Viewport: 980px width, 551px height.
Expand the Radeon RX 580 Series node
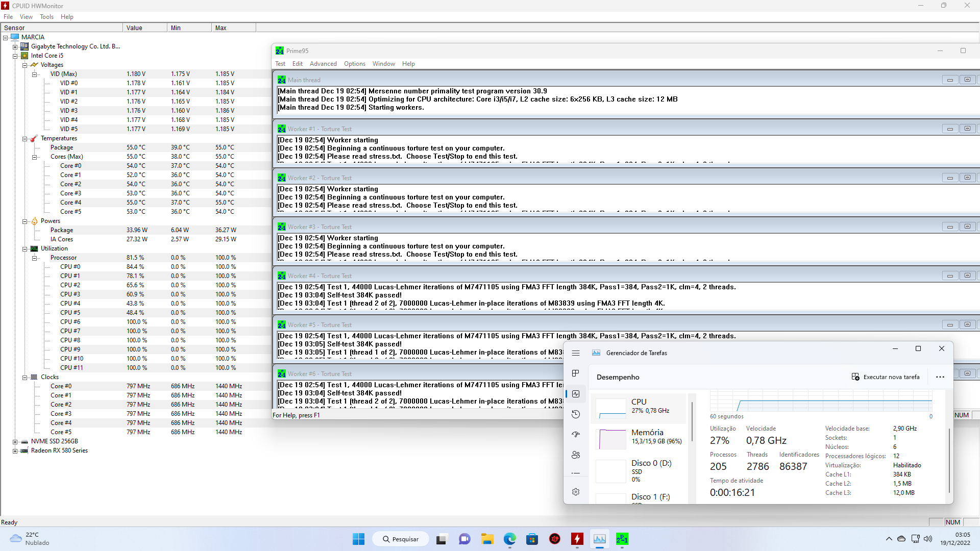[x=15, y=451]
